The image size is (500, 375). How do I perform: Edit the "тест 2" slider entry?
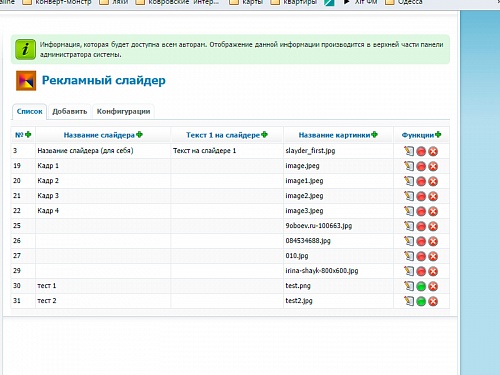409,301
